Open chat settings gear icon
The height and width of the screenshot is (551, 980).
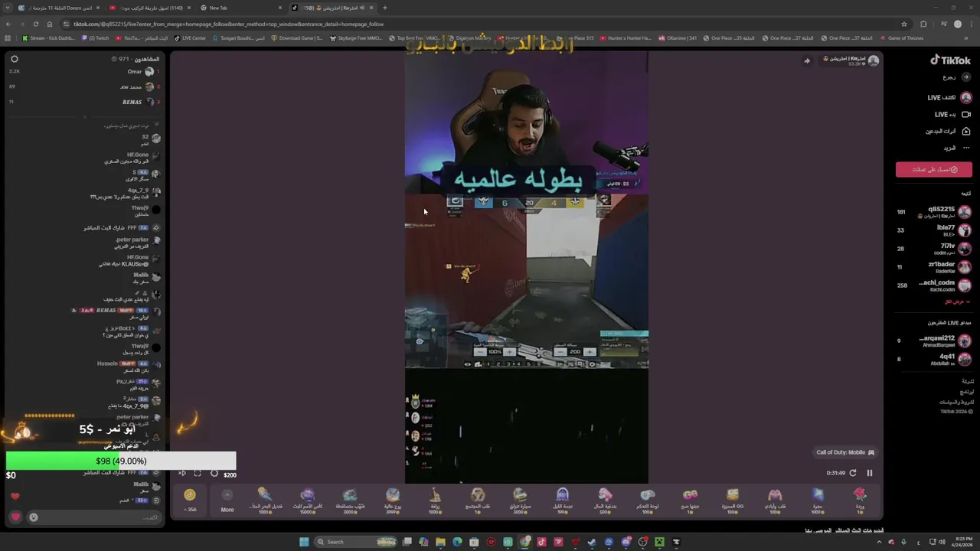[x=15, y=59]
